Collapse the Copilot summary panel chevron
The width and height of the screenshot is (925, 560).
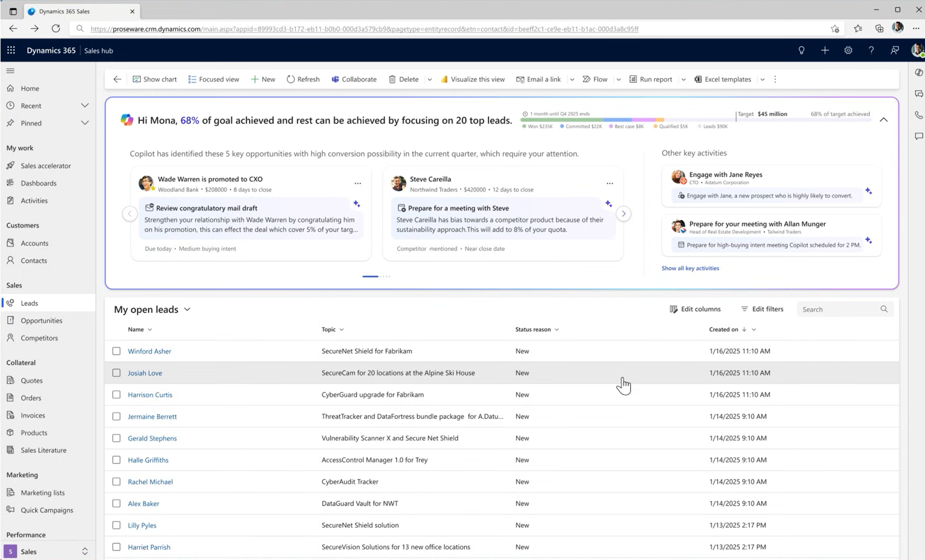884,120
